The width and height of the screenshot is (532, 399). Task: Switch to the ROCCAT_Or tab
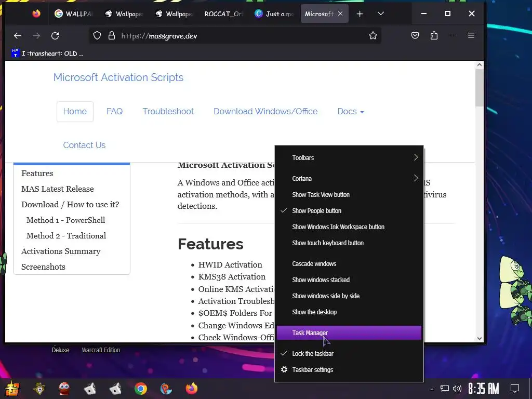click(x=224, y=14)
